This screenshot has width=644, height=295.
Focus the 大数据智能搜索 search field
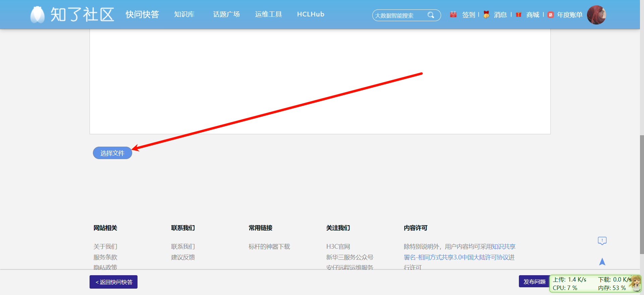pos(400,15)
